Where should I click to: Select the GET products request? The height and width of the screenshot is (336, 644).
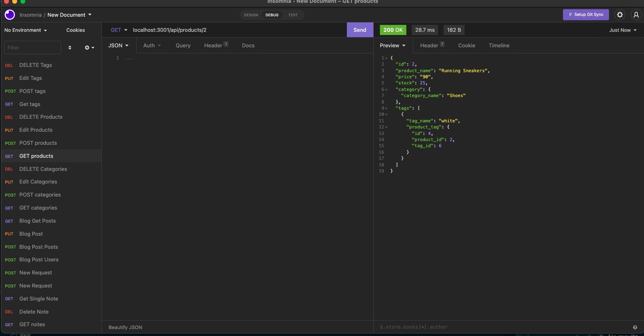tap(51, 156)
